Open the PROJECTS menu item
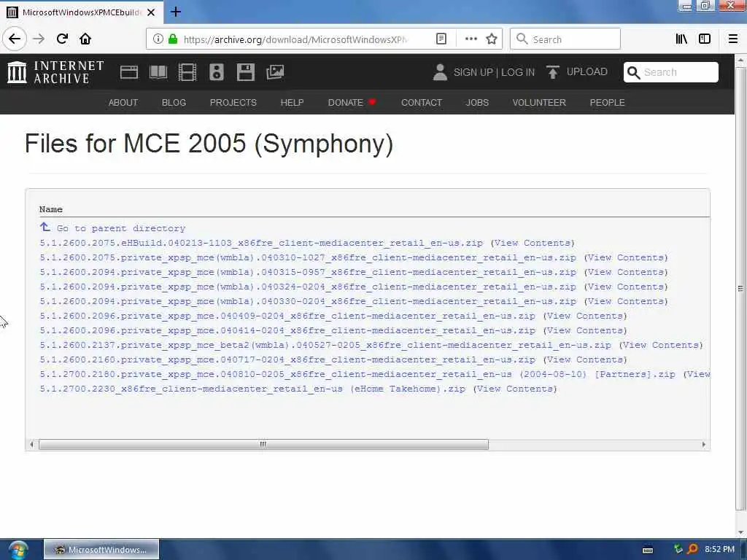 233,102
